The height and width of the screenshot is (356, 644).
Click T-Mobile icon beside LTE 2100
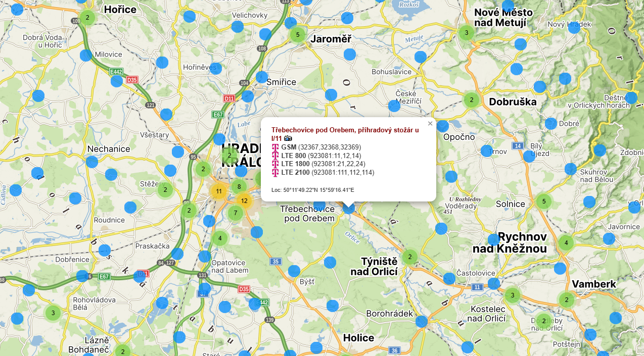tap(275, 173)
